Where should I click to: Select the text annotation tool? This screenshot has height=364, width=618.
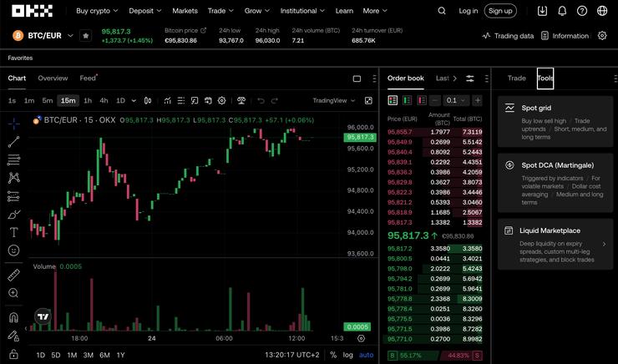(x=14, y=232)
